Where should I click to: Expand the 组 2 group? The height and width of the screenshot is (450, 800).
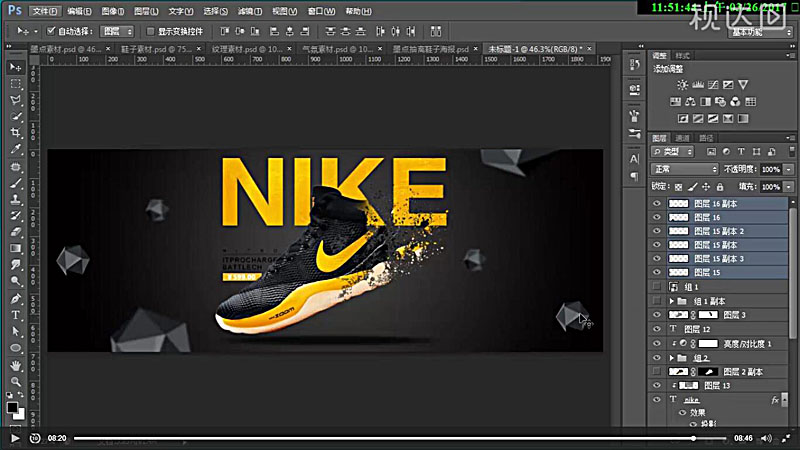(x=672, y=358)
